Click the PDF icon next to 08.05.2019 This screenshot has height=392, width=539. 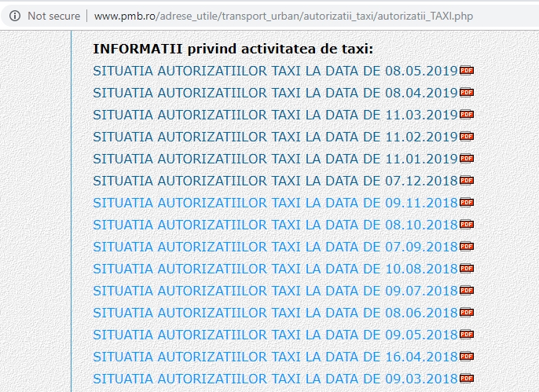(467, 71)
